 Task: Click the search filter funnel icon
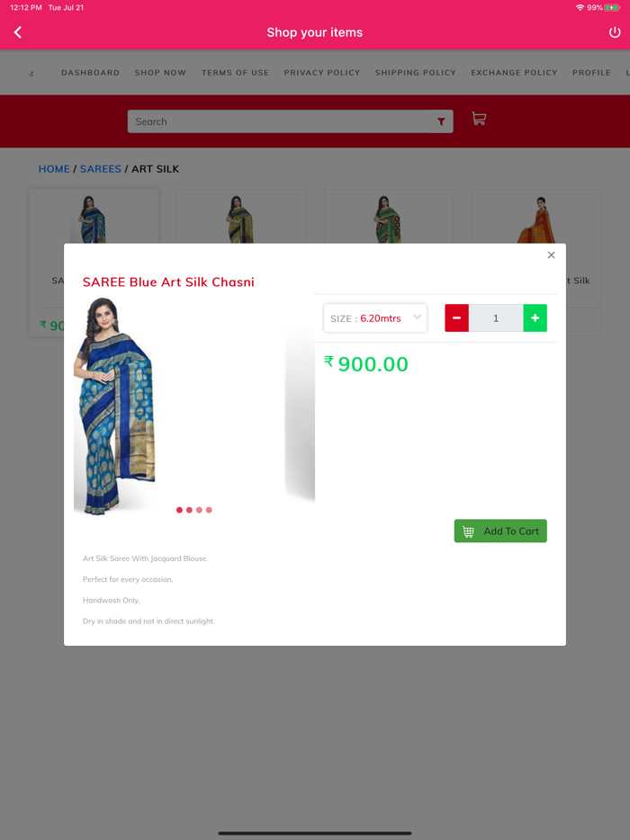coord(441,121)
